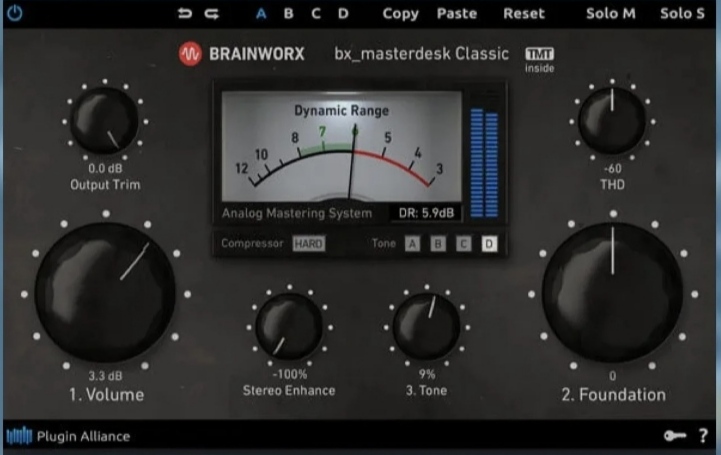
Task: Click the 1. Volume label
Action: click(106, 394)
